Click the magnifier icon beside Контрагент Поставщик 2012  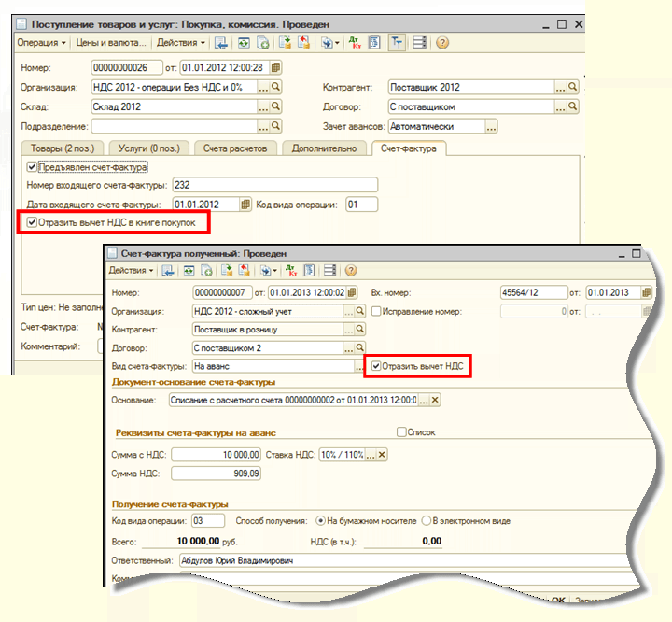[x=573, y=87]
